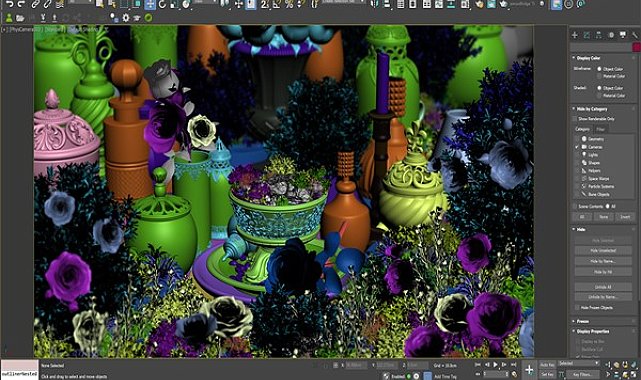
Task: Open the Named Selection Sets dropdown
Action: tap(343, 2)
